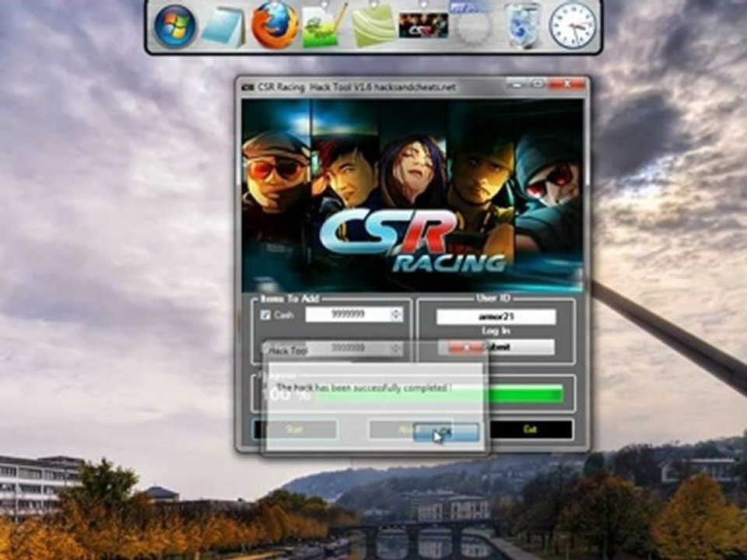Screen dimensions: 747x560
Task: Click the 'The hack has been successfully completed' message
Action: point(364,388)
